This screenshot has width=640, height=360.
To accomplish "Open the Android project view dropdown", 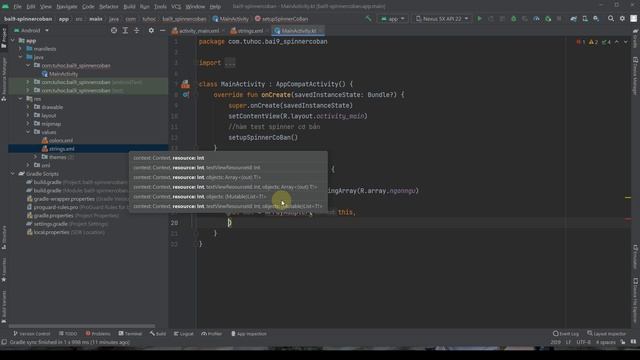I will [31, 31].
